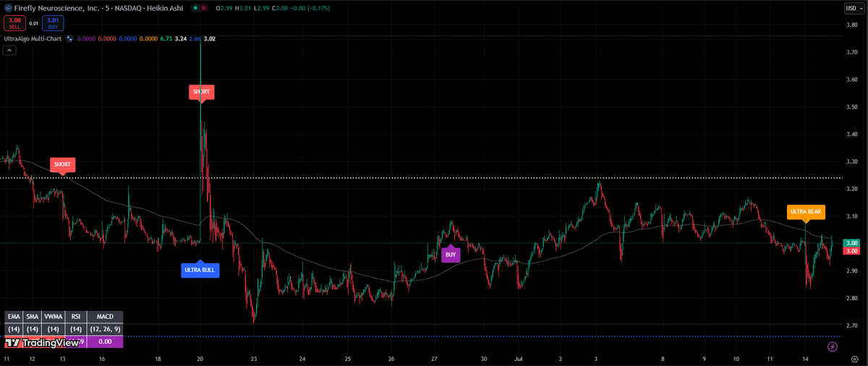Click the 23 date label on the time axis
Viewport: 868px width, 366px height.
tap(254, 359)
